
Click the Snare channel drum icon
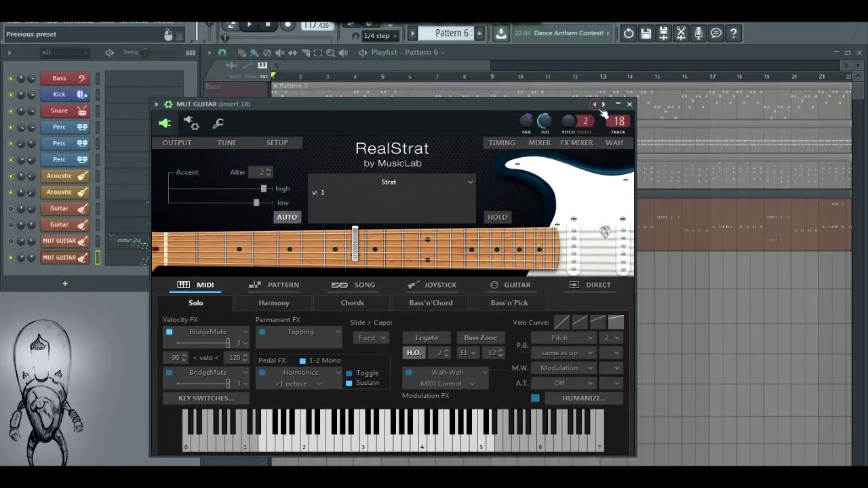pos(81,110)
